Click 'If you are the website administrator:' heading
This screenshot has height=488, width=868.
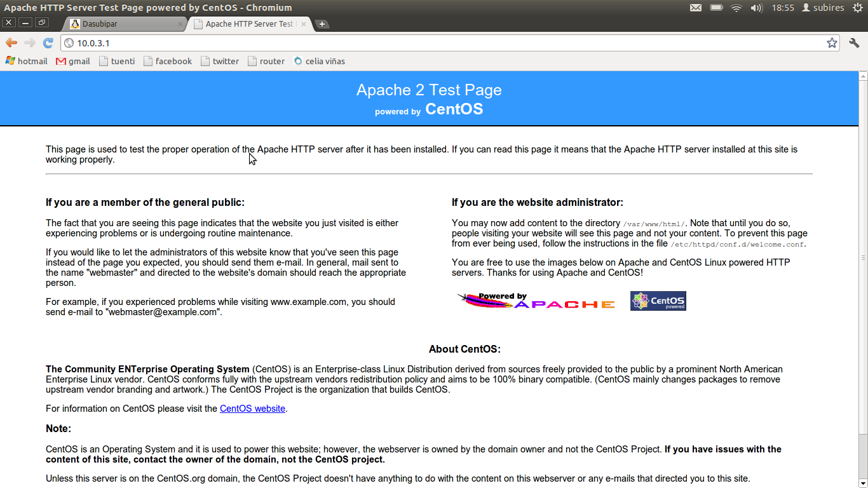click(x=538, y=203)
